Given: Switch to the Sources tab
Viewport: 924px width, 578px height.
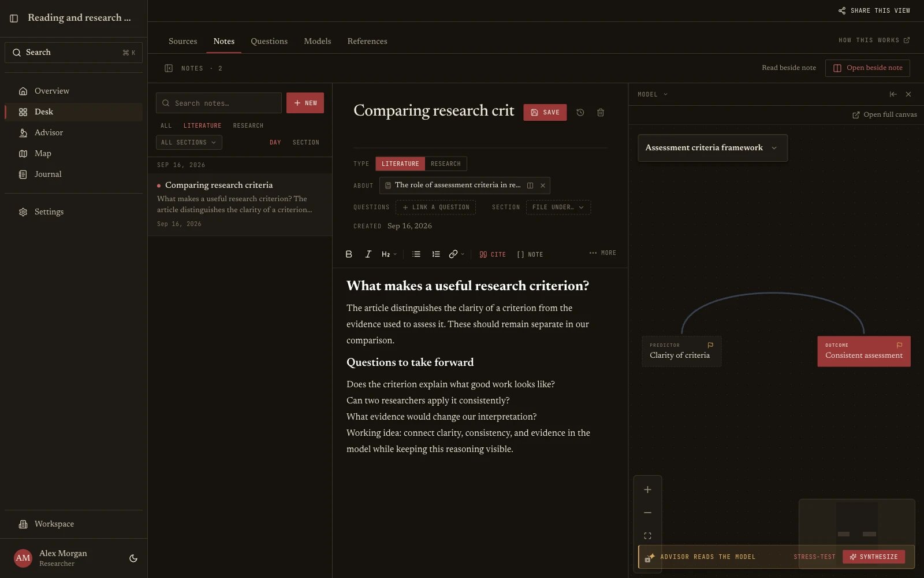Looking at the screenshot, I should [182, 41].
